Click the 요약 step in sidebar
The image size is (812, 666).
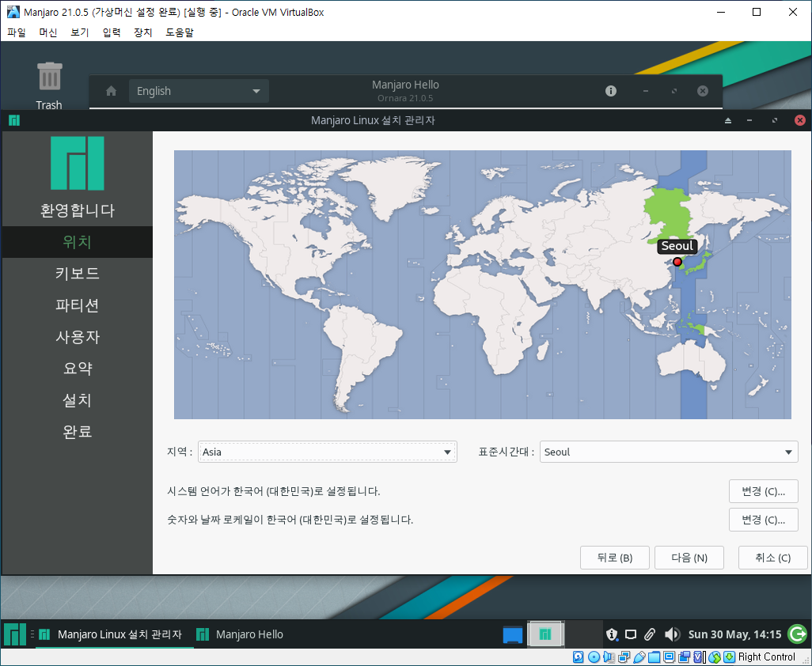point(77,369)
